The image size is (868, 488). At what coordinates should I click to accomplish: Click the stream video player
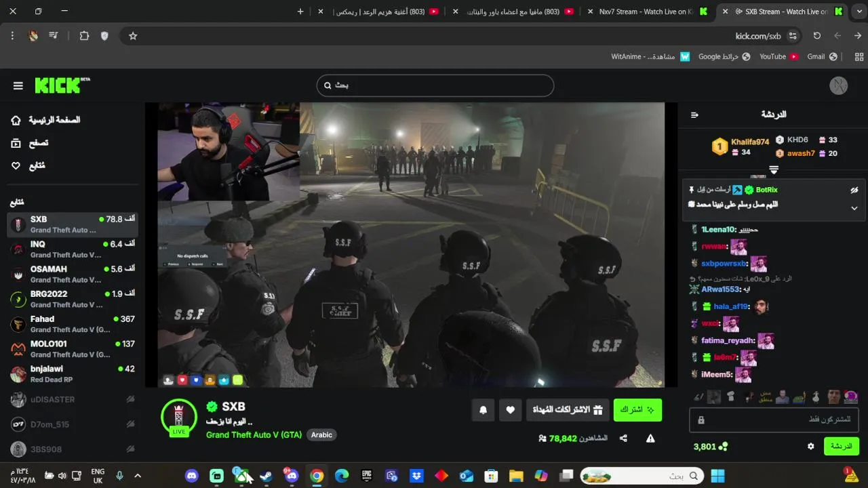pyautogui.click(x=411, y=245)
